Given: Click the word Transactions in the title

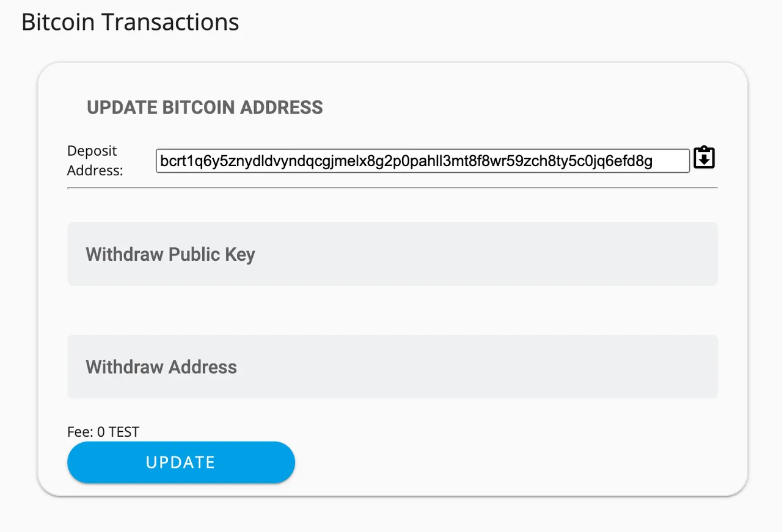Looking at the screenshot, I should click(x=170, y=22).
